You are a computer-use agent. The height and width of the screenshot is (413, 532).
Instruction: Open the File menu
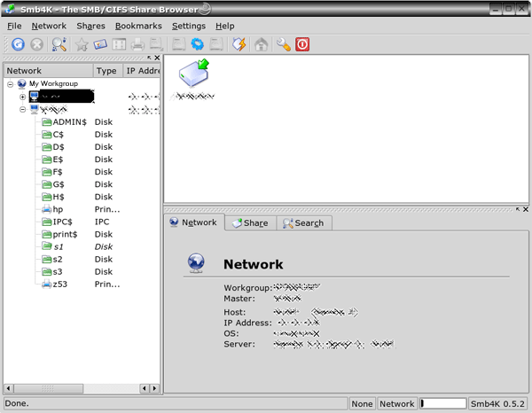coord(14,26)
